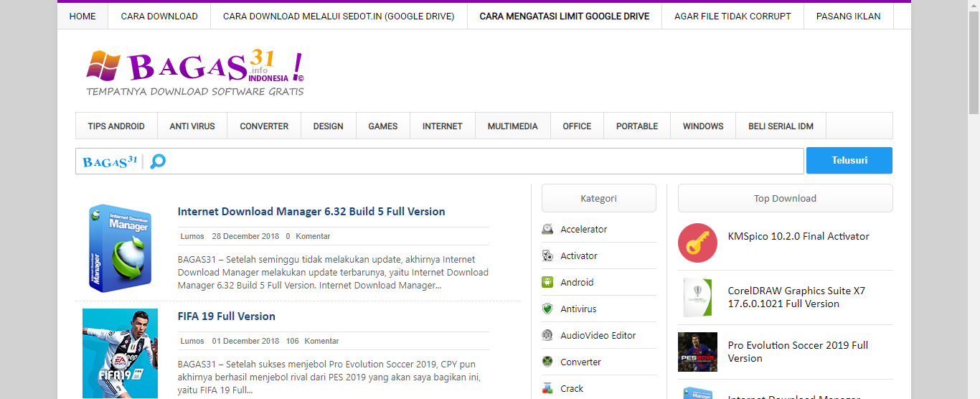Image resolution: width=980 pixels, height=399 pixels.
Task: Open the Crack category link
Action: [x=573, y=389]
